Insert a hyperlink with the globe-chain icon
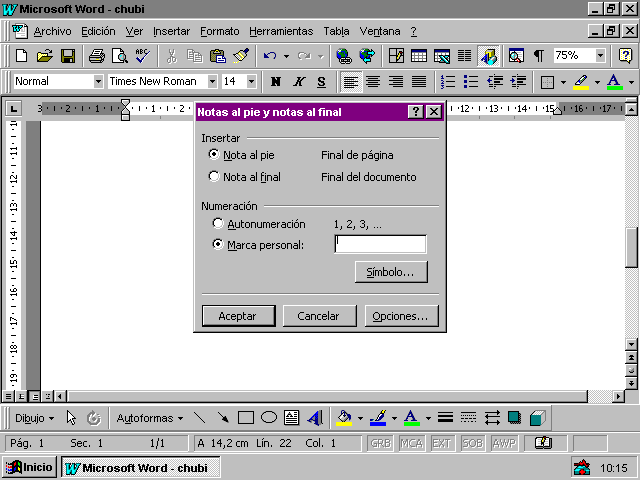The height and width of the screenshot is (480, 640). 344,56
